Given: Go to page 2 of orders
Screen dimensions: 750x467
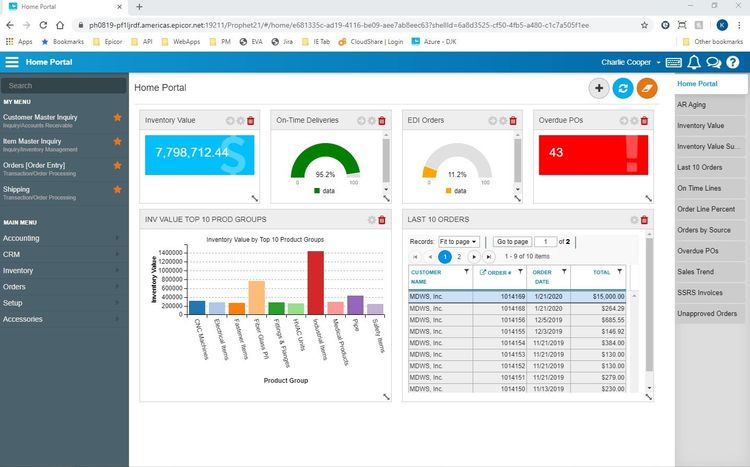Looking at the screenshot, I should [459, 257].
